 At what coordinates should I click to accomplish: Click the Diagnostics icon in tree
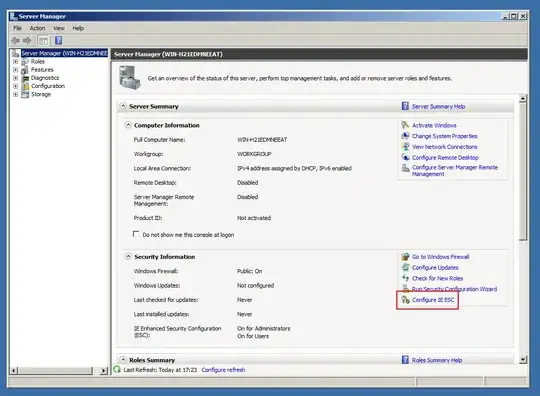(25, 78)
